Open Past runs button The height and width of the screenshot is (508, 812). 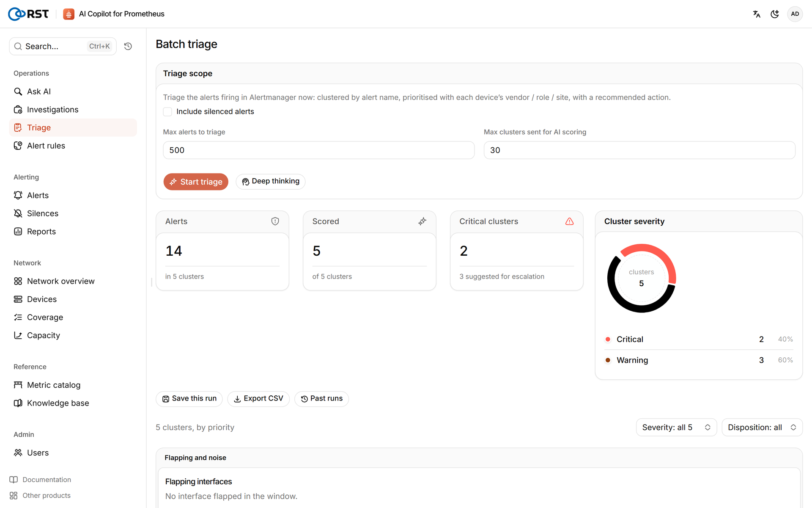pyautogui.click(x=321, y=399)
